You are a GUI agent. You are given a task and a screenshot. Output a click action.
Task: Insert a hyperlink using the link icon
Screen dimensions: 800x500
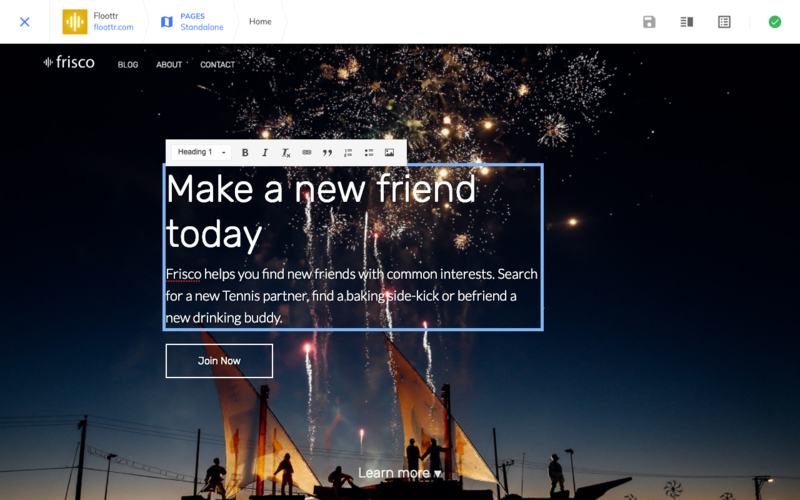click(307, 153)
